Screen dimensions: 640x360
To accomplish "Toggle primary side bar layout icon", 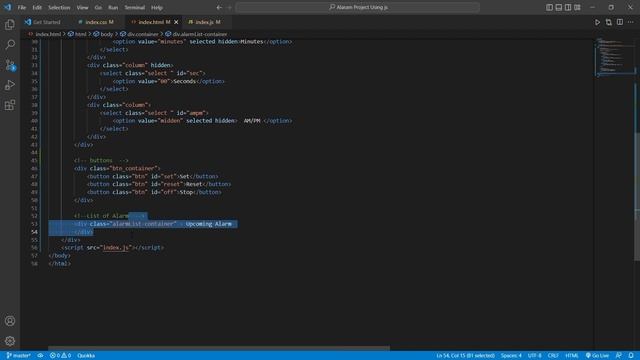I will click(x=549, y=7).
